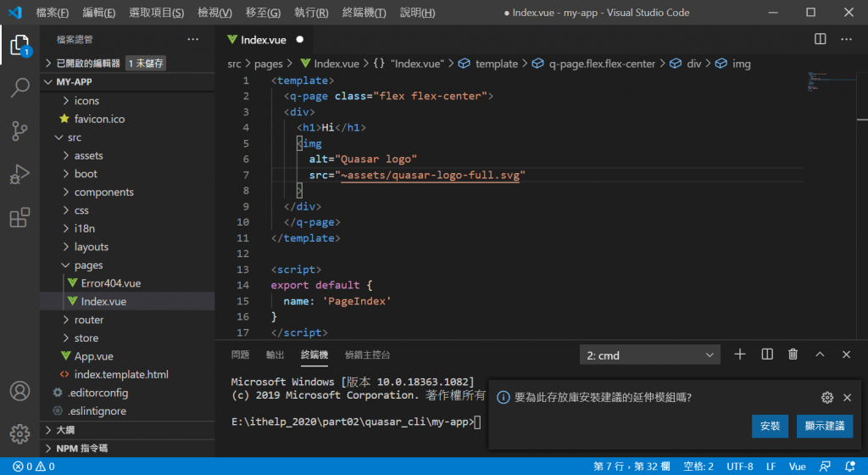
Task: Switch to the 偵錯主控台 Debug Console tab
Action: [x=368, y=355]
